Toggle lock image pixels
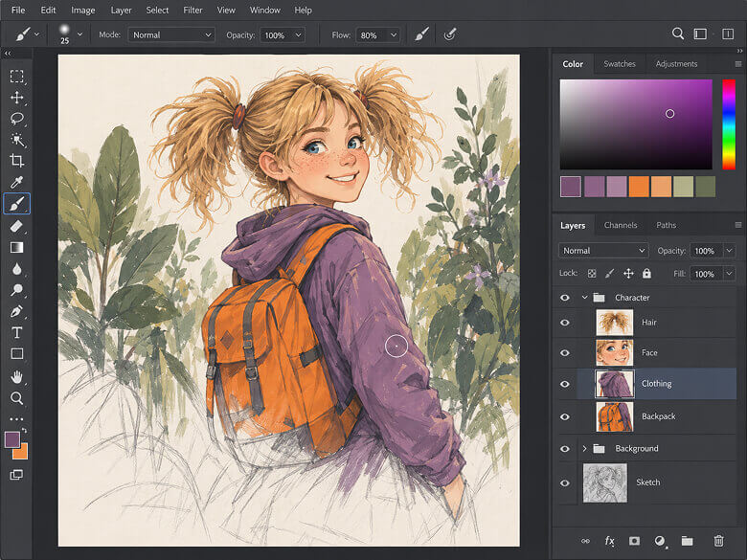The image size is (747, 560). (x=609, y=274)
